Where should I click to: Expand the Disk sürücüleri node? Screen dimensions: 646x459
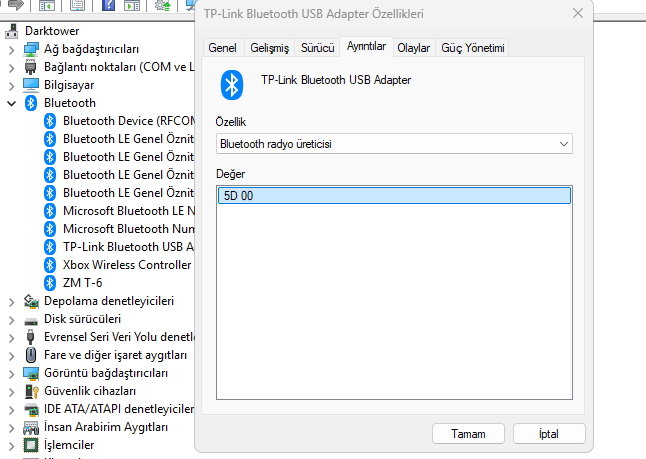(x=12, y=320)
